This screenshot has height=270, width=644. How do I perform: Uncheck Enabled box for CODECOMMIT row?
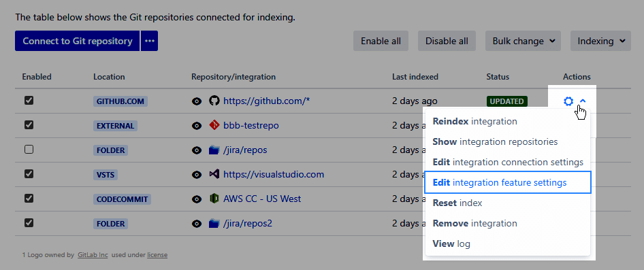[x=29, y=199]
